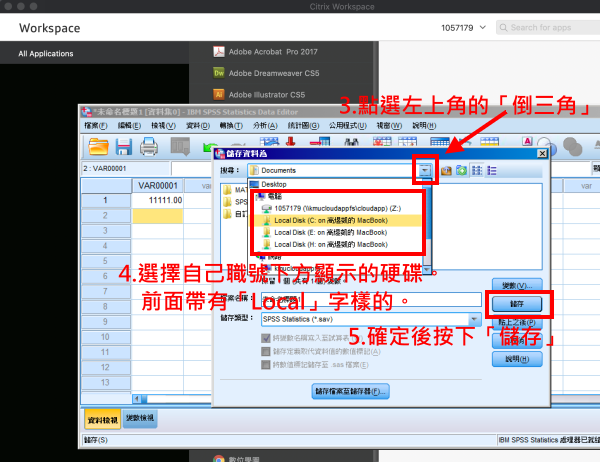Screen dimensions: 600x462
Task: Open the 視窗(W) menu
Action: [390, 126]
